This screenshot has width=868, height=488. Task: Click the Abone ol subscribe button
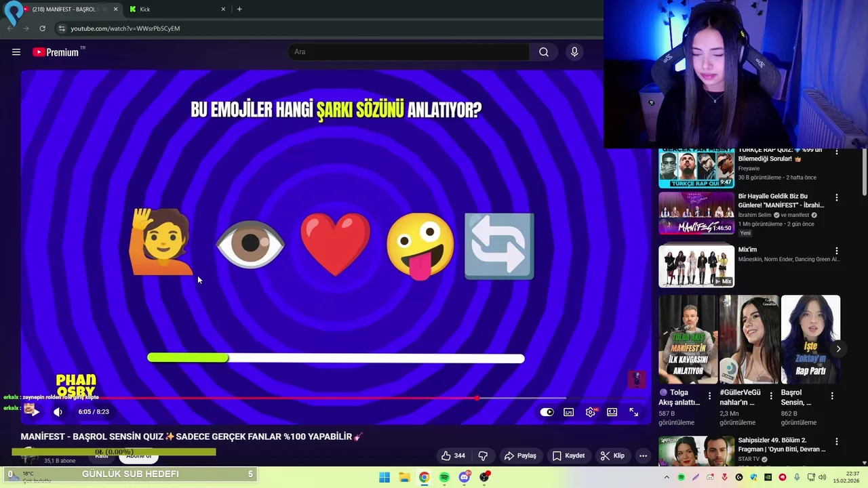click(x=138, y=456)
